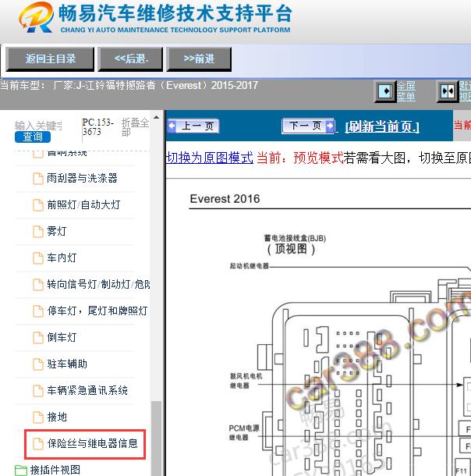Go forward with >>前进 button
Viewport: 471px width, 476px height.
tap(200, 59)
